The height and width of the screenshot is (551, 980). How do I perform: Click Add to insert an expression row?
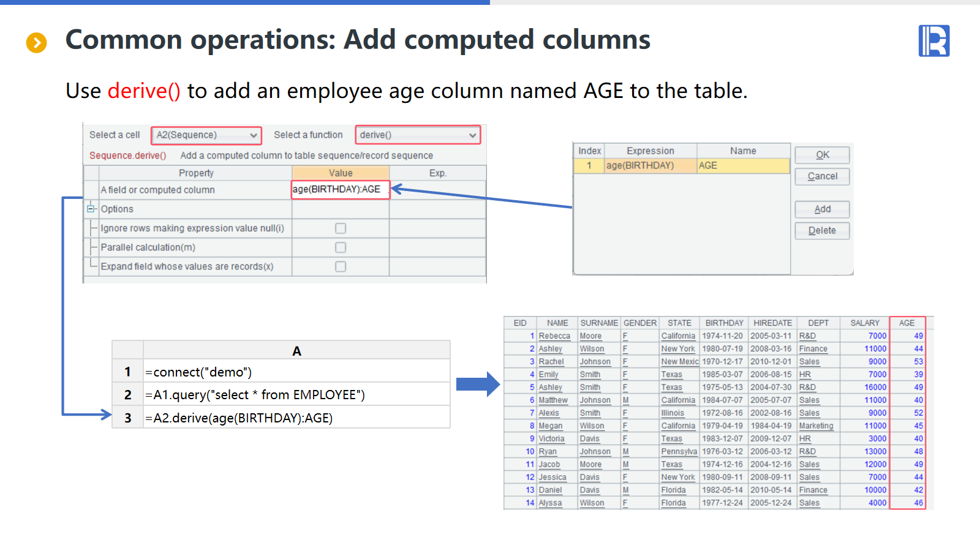pyautogui.click(x=822, y=209)
